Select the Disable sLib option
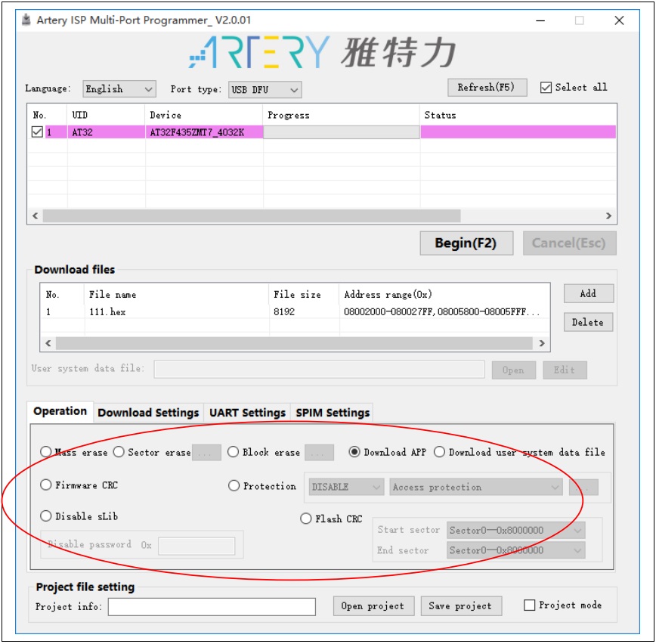The image size is (656, 644). tap(45, 516)
